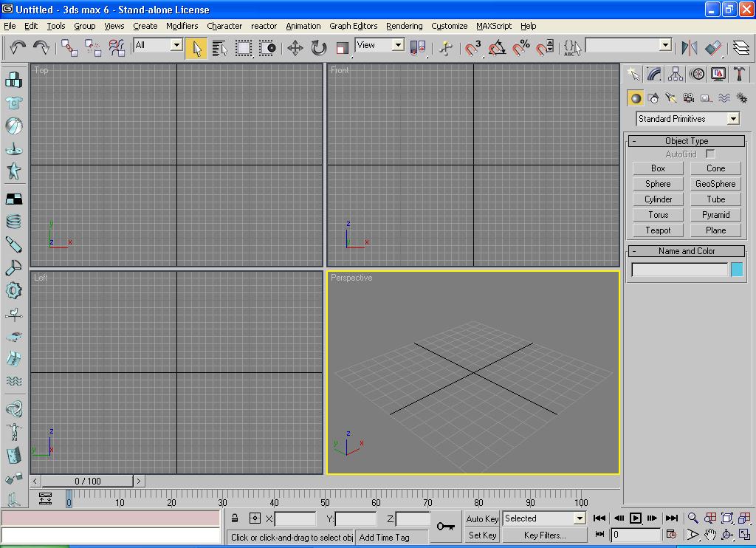Toggle Spinner Snap
756x548 pixels.
coord(545,48)
